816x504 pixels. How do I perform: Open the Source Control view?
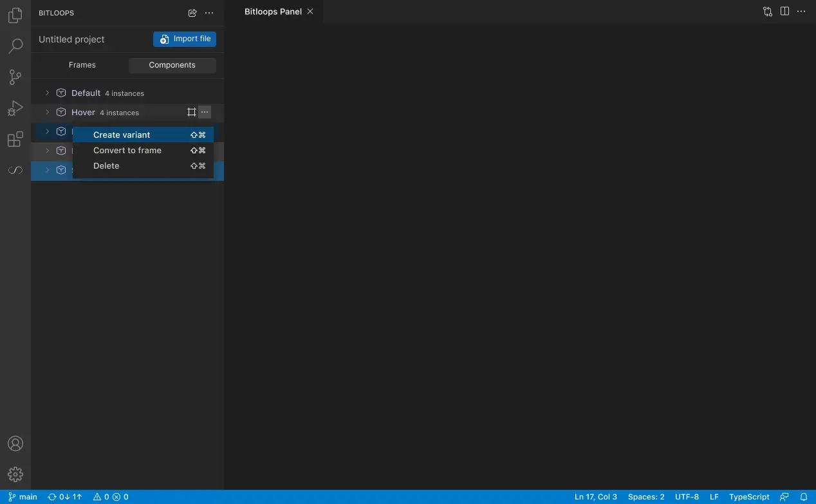click(x=15, y=77)
